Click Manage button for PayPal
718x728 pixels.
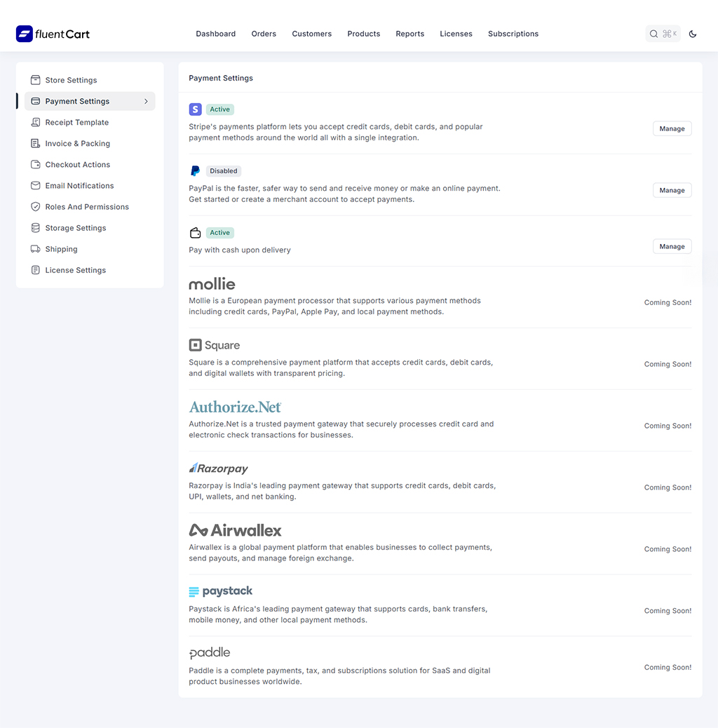point(672,190)
